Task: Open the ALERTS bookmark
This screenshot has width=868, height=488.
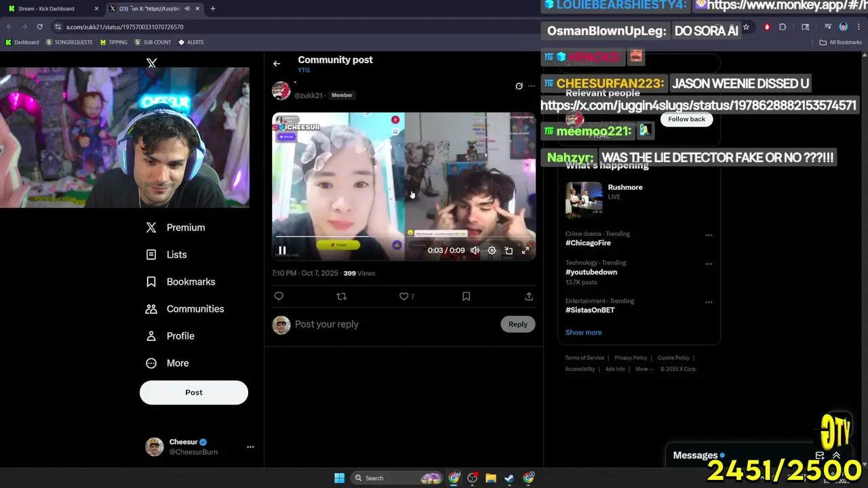Action: point(191,42)
